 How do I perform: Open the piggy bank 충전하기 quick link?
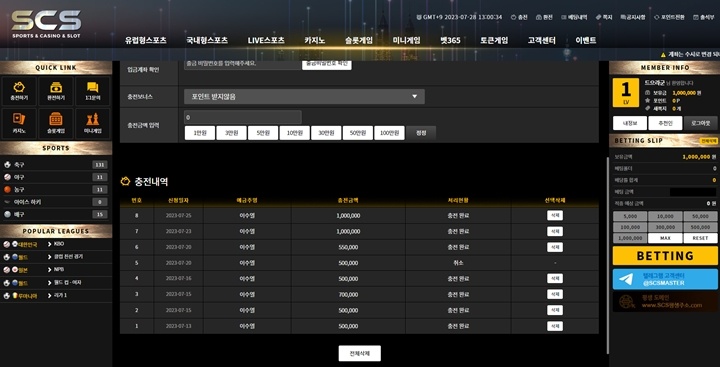coord(19,91)
